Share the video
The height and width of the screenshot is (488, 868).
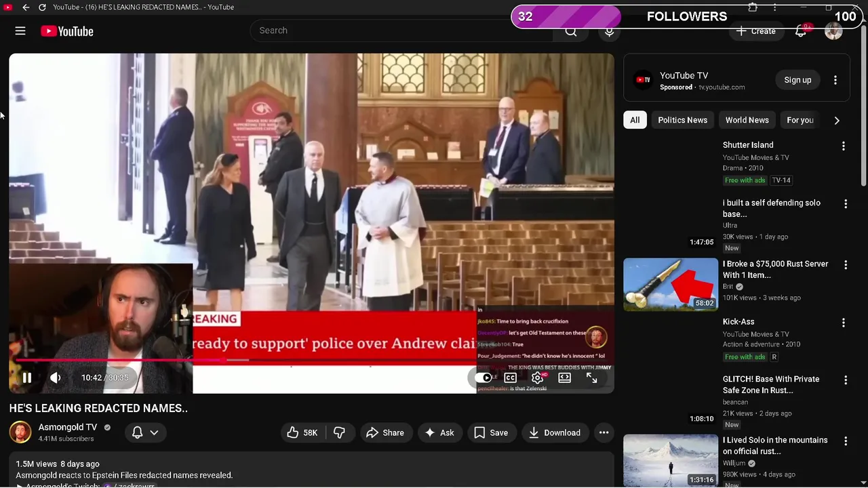(385, 432)
